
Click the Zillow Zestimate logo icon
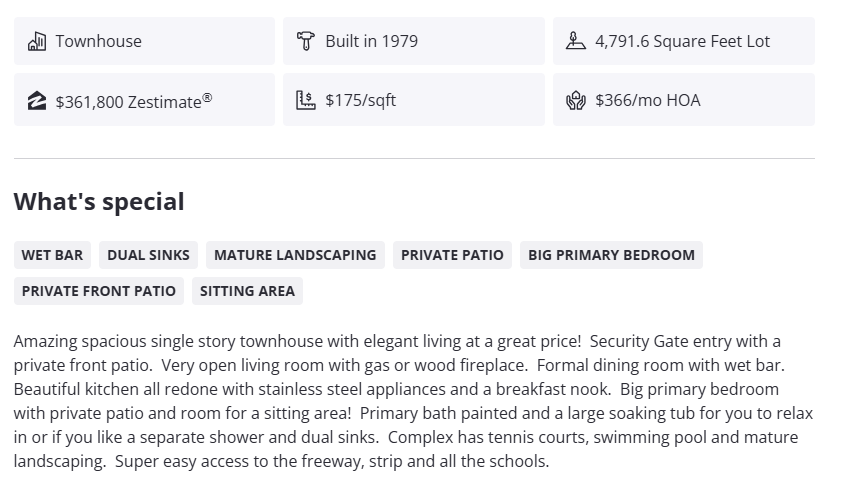pos(37,100)
